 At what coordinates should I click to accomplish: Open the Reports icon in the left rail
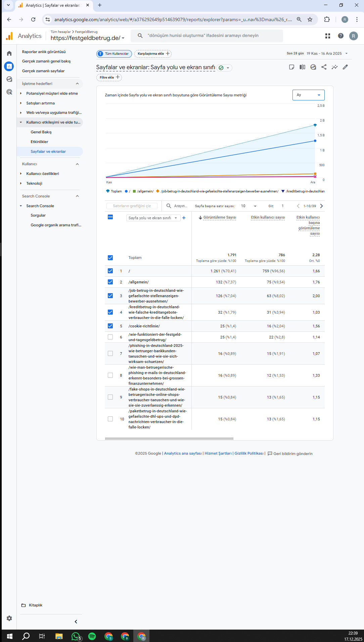[9, 66]
